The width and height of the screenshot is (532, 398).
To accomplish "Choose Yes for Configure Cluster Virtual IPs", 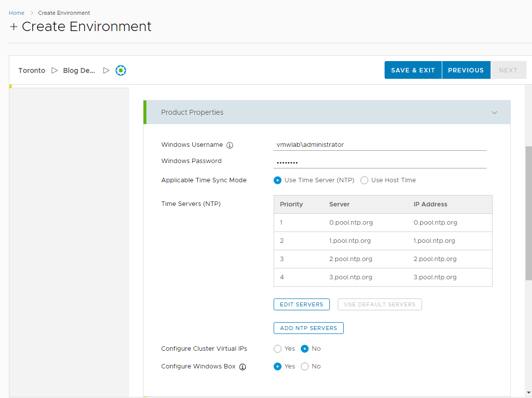I will 278,349.
